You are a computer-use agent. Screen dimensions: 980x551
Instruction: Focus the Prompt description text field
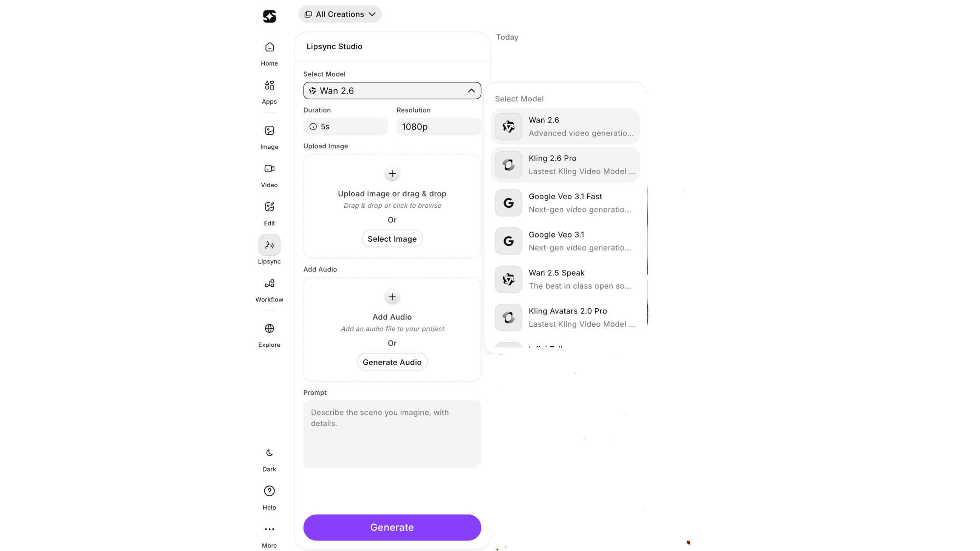392,434
